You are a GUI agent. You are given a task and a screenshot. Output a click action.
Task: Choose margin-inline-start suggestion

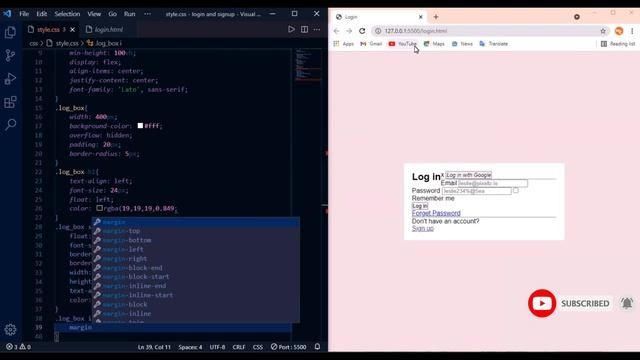click(x=196, y=295)
